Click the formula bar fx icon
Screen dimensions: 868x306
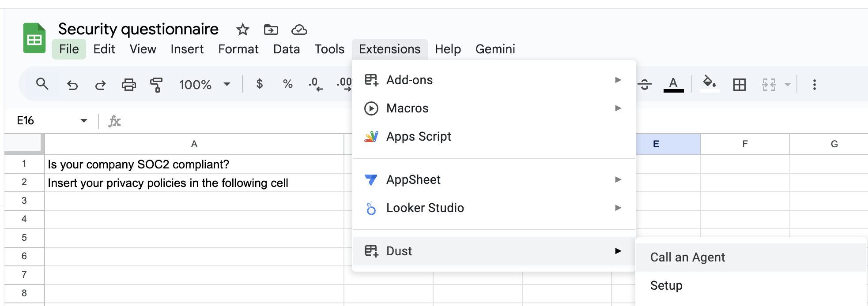(114, 121)
